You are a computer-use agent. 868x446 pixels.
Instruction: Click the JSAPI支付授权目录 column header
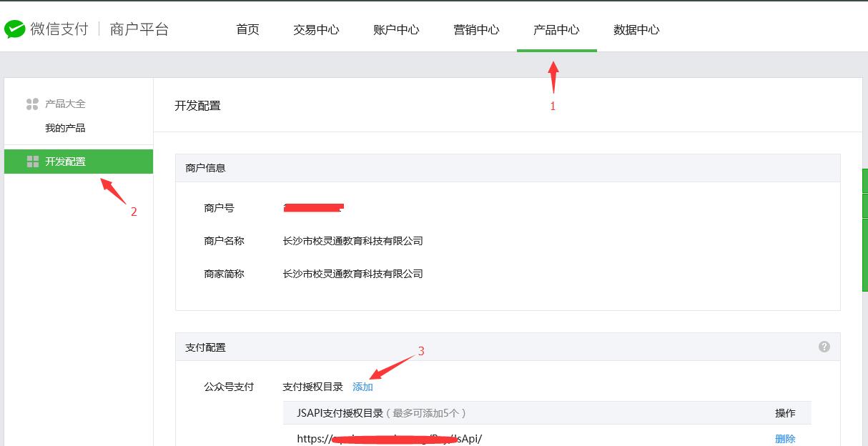(x=382, y=413)
